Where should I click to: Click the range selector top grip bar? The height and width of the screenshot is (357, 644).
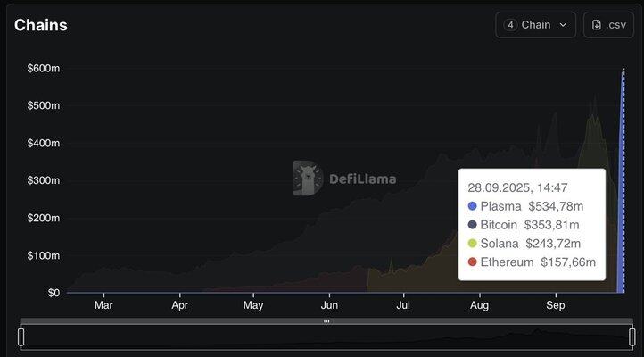pos(326,320)
